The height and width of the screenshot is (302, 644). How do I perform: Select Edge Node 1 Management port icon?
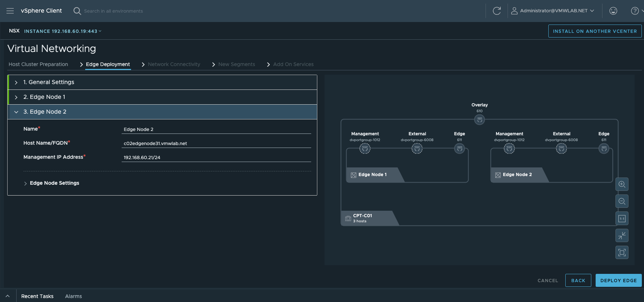[365, 149]
